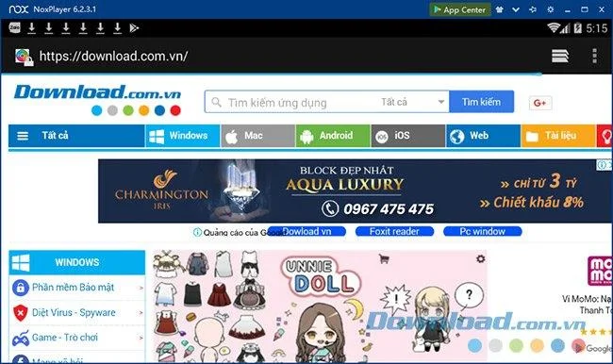
Task: Open 'Phần mềm Bảo mật' category
Action: (74, 288)
